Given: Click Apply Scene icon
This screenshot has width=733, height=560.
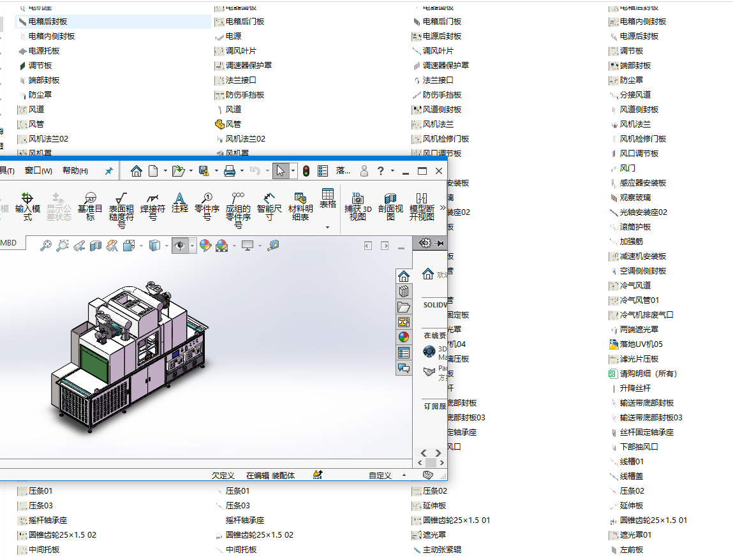Looking at the screenshot, I should coord(221,246).
